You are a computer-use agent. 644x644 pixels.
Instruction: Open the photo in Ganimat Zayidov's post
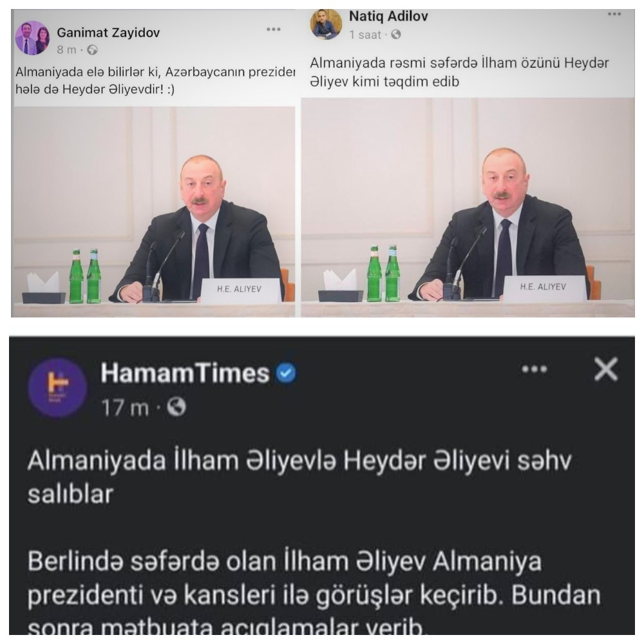coord(155,211)
